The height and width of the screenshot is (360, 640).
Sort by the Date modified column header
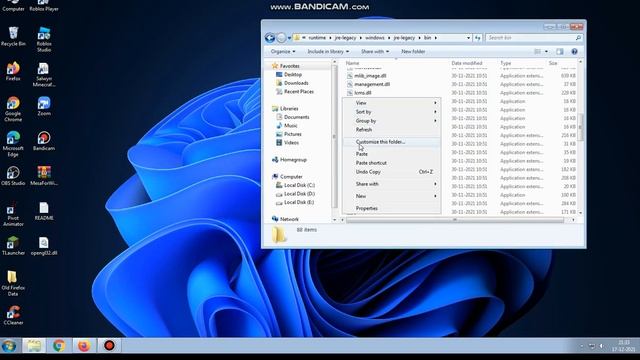(473, 63)
